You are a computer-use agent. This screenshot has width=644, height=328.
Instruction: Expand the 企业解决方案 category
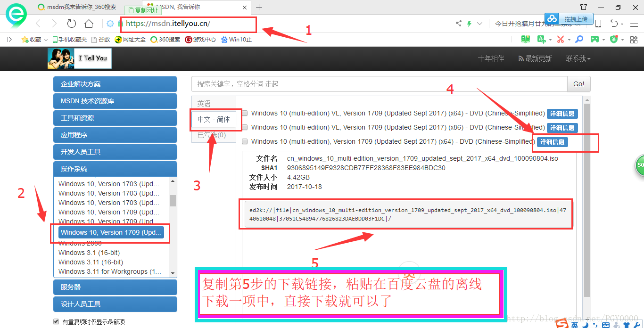115,84
